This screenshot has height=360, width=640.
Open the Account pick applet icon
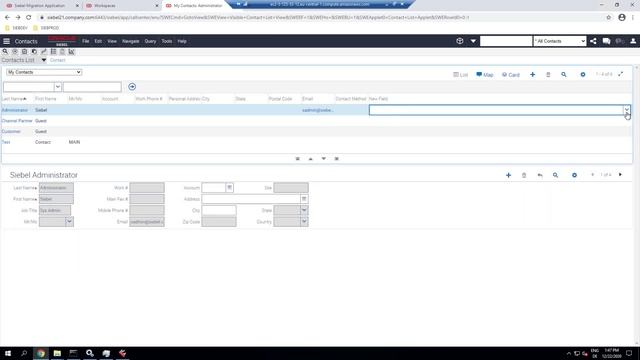click(229, 188)
